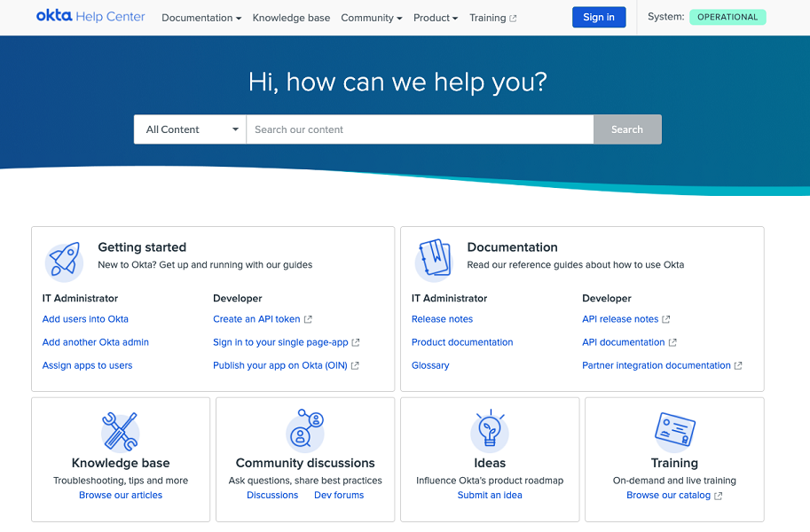Open Publish your app on Okta (OIN) link
The width and height of the screenshot is (810, 532).
click(280, 365)
